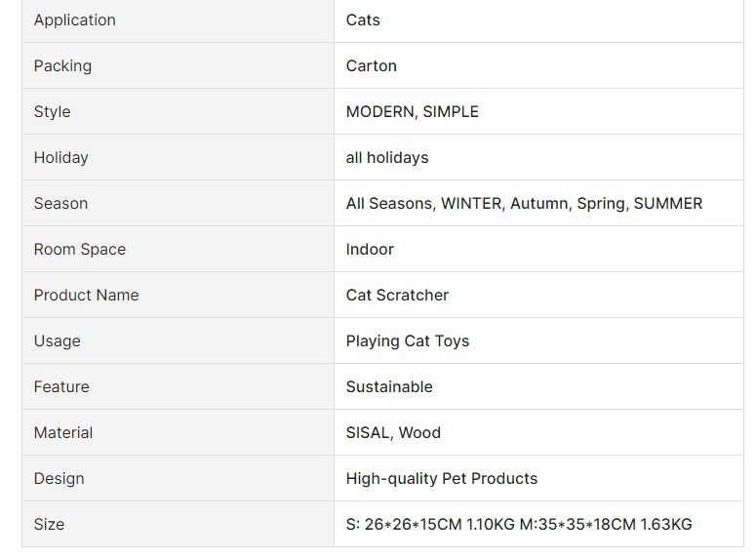Click the SISAL, Wood material value
The height and width of the screenshot is (559, 756).
click(x=393, y=433)
